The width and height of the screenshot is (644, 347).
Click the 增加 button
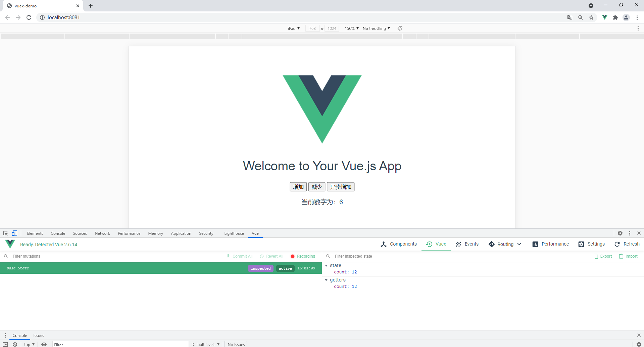(x=298, y=187)
